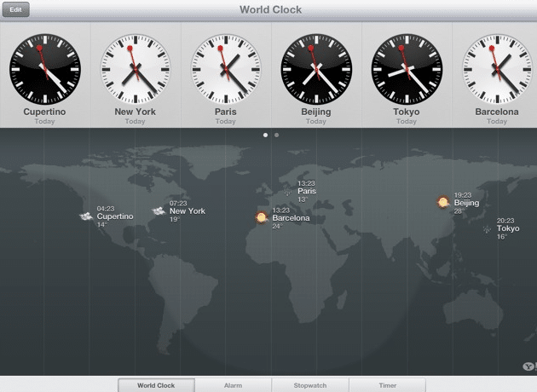
Task: Select the Barcelona analog clock face
Action: tap(497, 69)
